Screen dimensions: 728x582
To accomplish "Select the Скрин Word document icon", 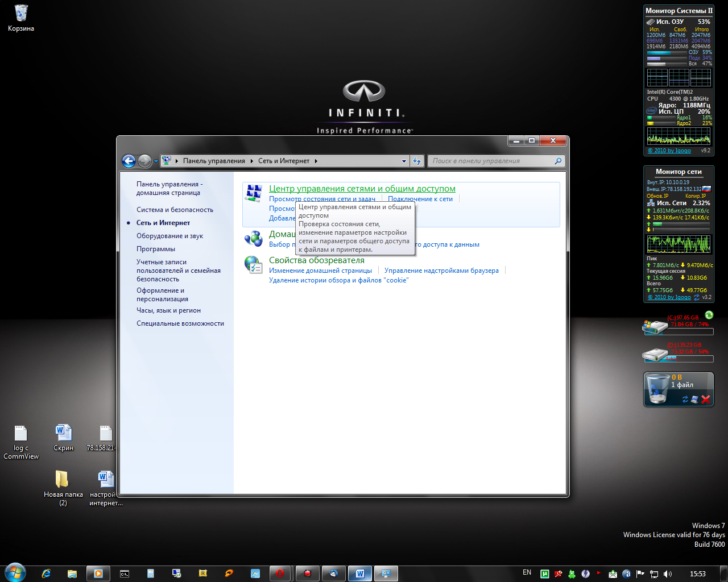I will [x=64, y=438].
